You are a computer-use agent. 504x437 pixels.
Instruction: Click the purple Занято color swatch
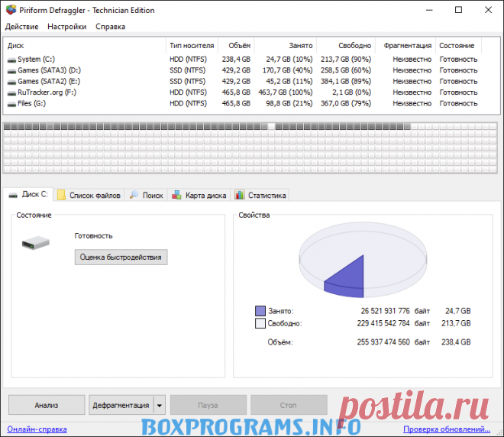(260, 311)
